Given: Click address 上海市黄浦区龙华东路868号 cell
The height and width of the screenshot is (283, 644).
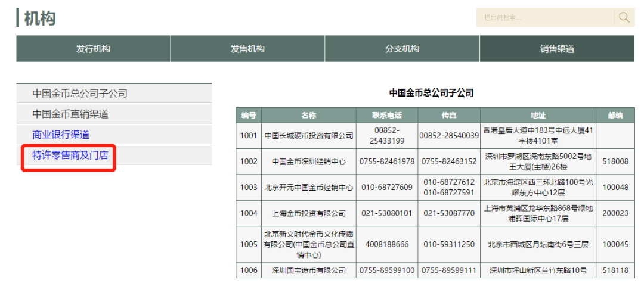Looking at the screenshot, I should (538, 213).
